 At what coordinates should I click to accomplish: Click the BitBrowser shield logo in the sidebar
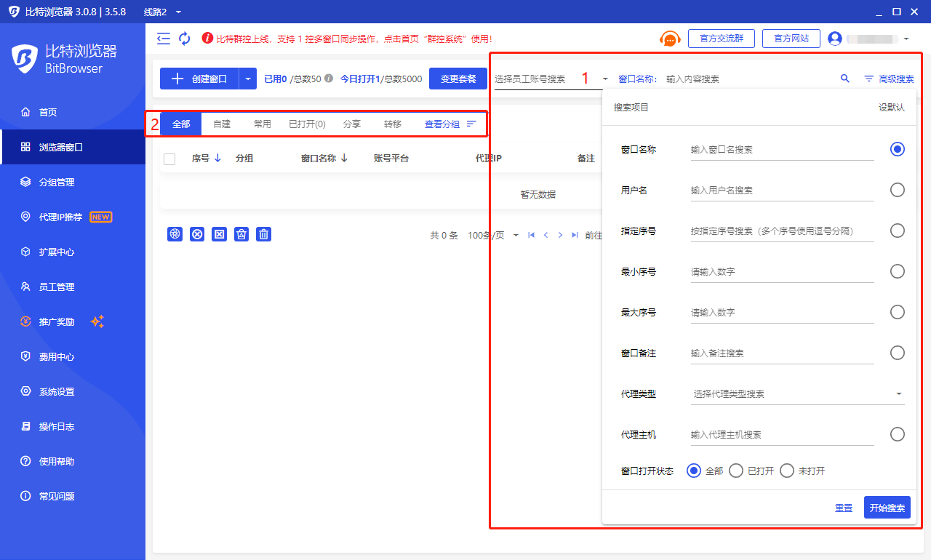[x=25, y=60]
